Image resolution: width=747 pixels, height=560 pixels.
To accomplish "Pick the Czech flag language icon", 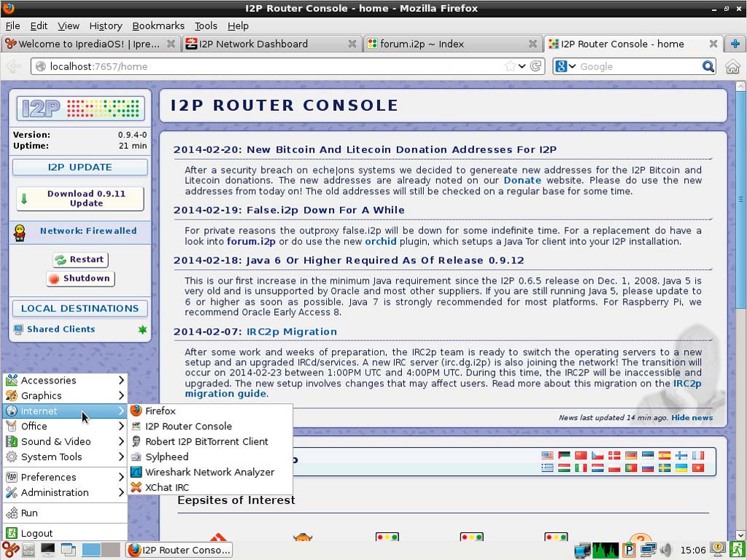I will [597, 455].
